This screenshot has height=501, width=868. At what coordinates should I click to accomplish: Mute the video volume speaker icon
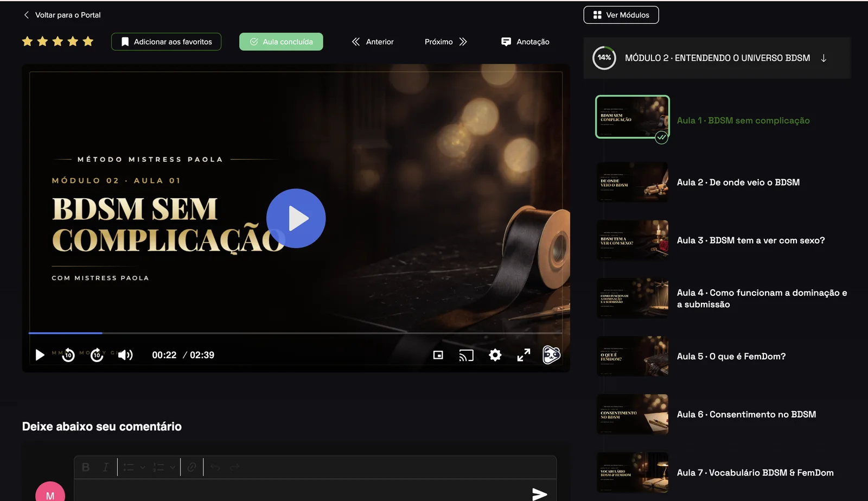pyautogui.click(x=125, y=355)
